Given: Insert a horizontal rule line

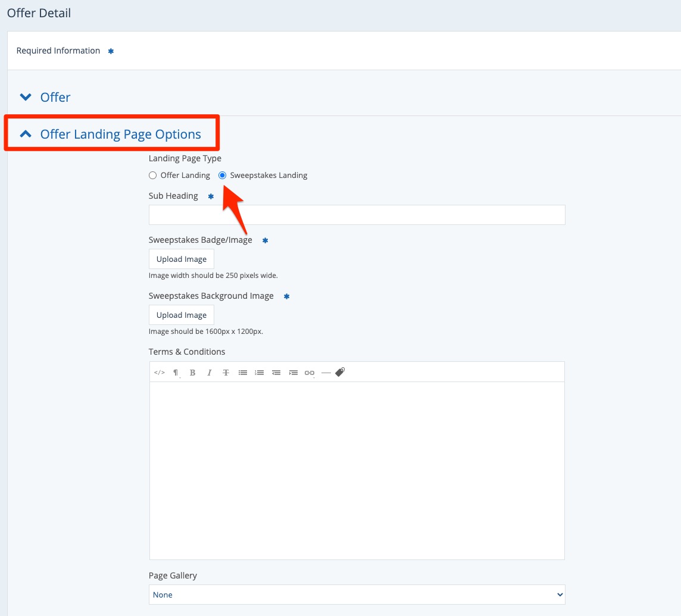Looking at the screenshot, I should pos(326,373).
